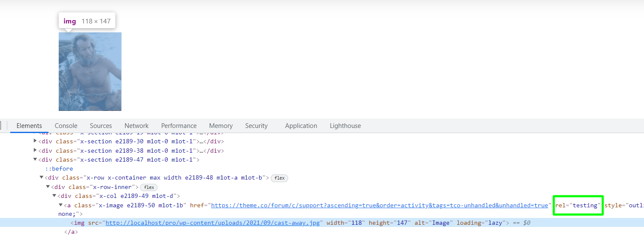The width and height of the screenshot is (644, 238).
Task: Collapse the x-col e2189-49 div node
Action: point(54,196)
